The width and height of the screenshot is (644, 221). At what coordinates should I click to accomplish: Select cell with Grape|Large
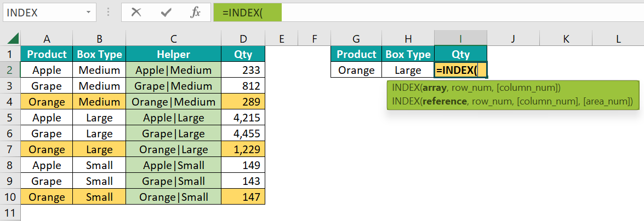point(173,133)
